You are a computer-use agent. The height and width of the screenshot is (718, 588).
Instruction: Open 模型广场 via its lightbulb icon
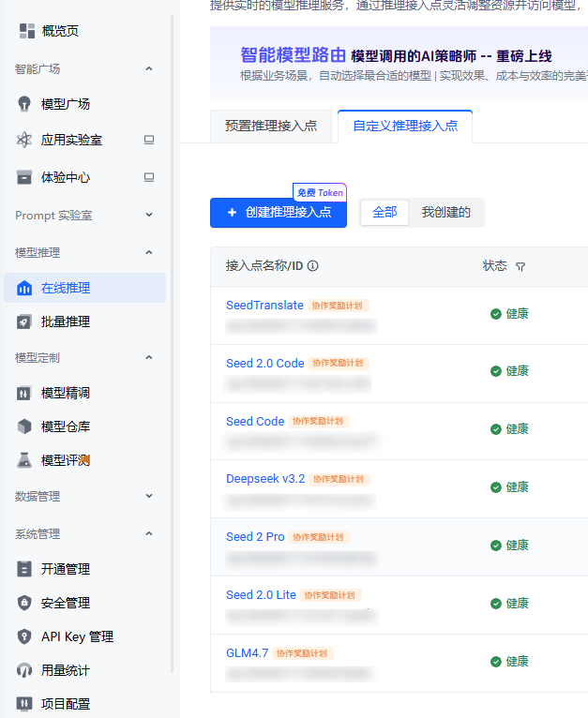(x=25, y=104)
